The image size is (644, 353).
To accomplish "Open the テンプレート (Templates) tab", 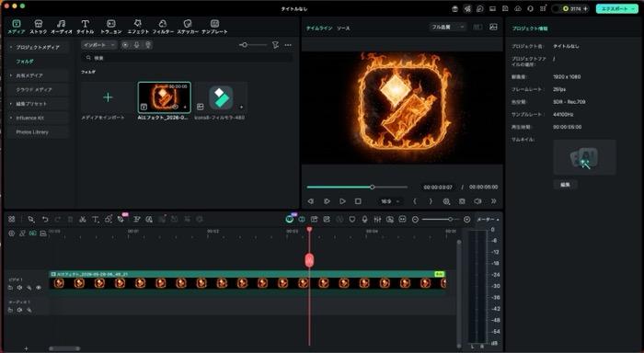I will pyautogui.click(x=214, y=27).
